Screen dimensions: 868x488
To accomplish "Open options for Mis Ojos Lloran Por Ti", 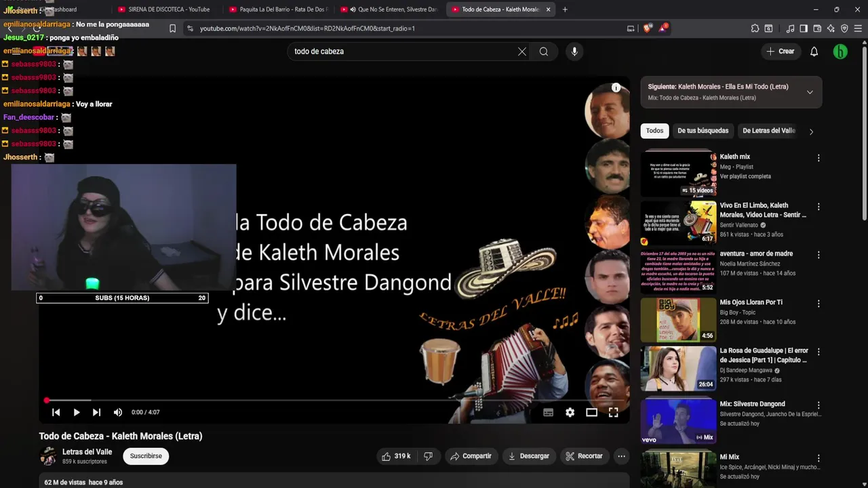I will point(818,304).
